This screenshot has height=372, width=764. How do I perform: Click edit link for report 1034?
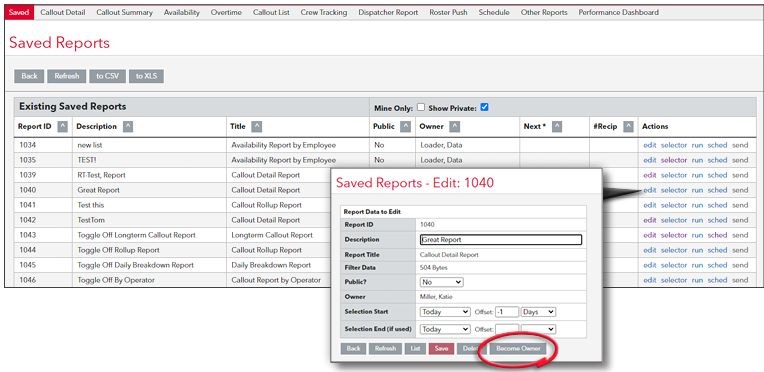click(x=650, y=145)
